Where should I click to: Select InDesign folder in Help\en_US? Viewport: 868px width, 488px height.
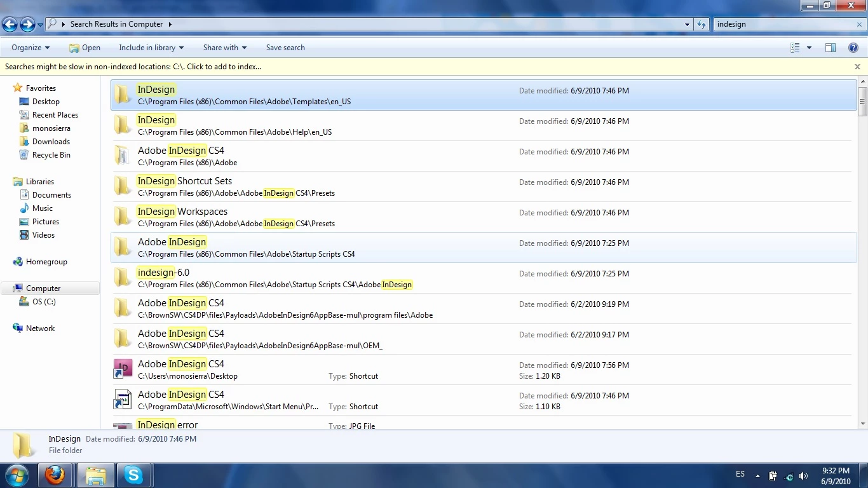point(484,126)
